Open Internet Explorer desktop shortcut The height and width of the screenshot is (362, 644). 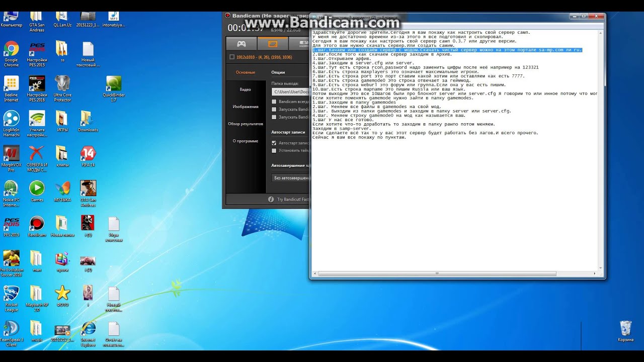click(88, 334)
